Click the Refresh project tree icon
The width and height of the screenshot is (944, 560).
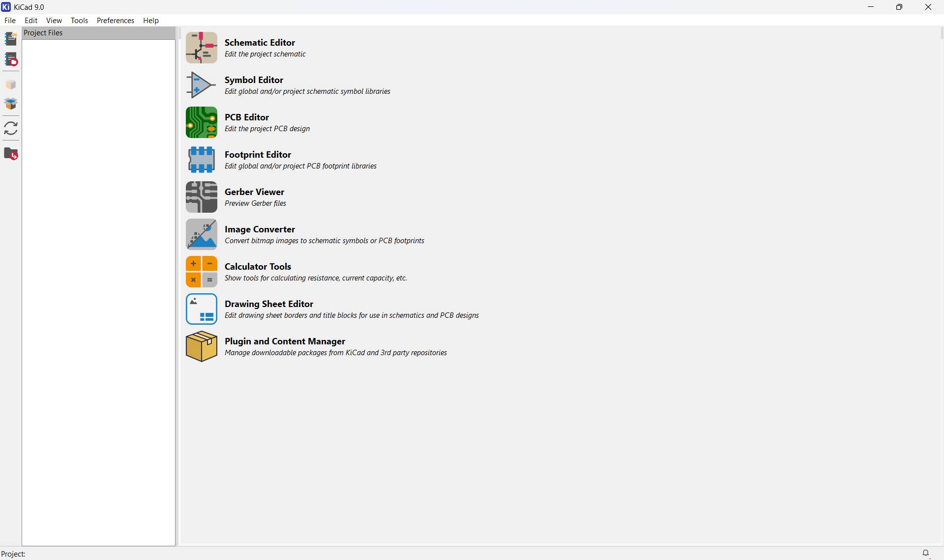[x=11, y=128]
